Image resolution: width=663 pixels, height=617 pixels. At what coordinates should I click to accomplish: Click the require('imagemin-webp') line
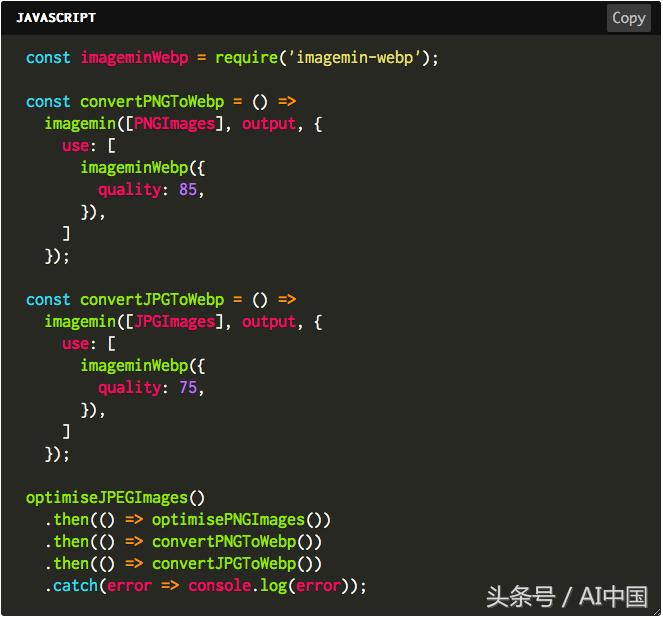coord(232,58)
